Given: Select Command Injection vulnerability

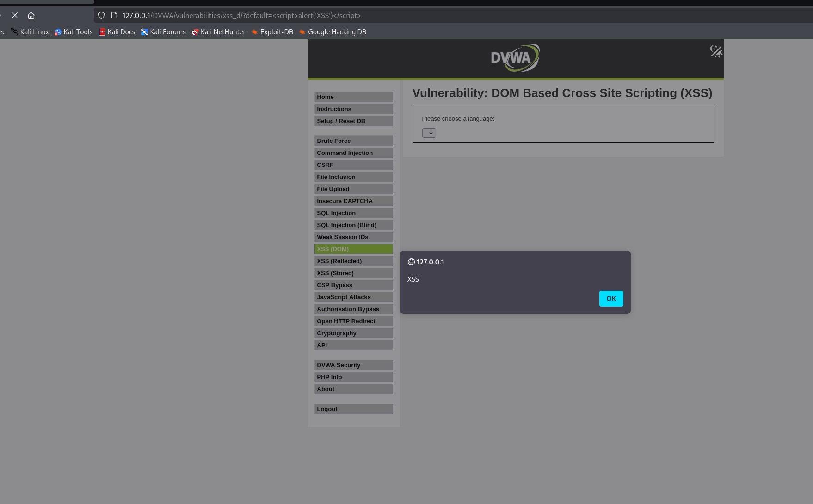Looking at the screenshot, I should click(354, 153).
